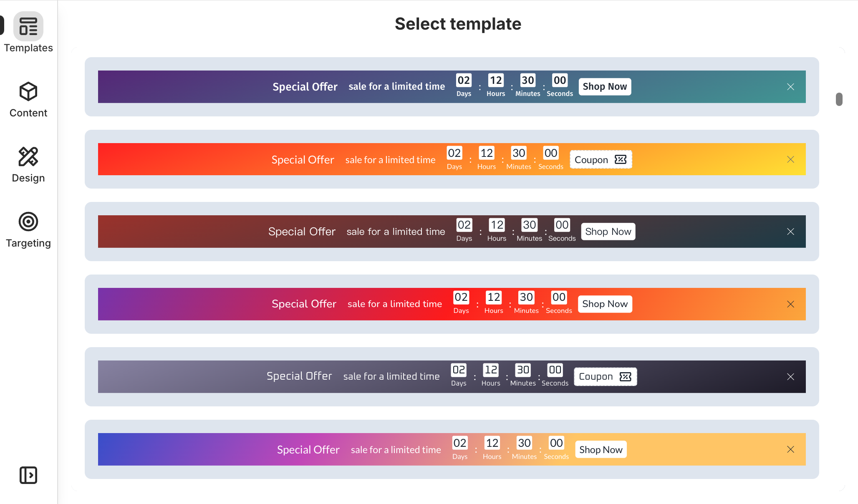Open the Content cube icon section
The height and width of the screenshot is (504, 858).
(x=28, y=91)
